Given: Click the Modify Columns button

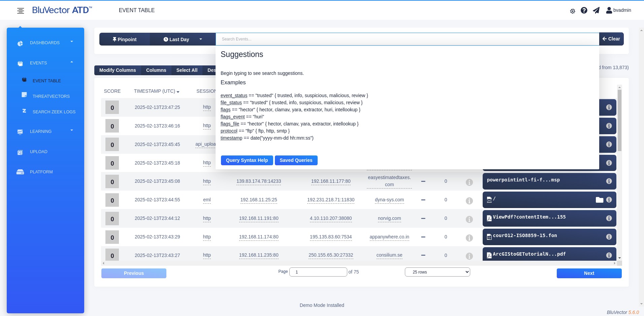Looking at the screenshot, I should tap(118, 70).
